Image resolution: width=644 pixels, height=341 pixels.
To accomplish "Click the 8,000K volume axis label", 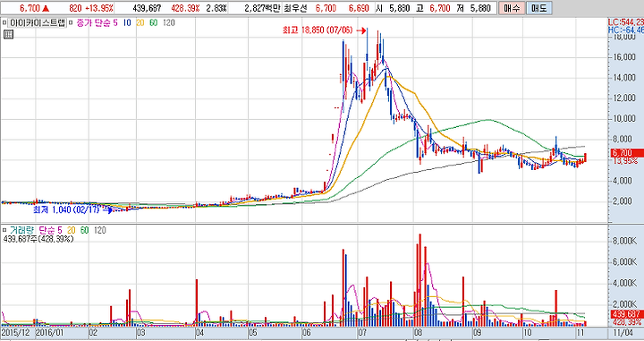I will coord(624,241).
